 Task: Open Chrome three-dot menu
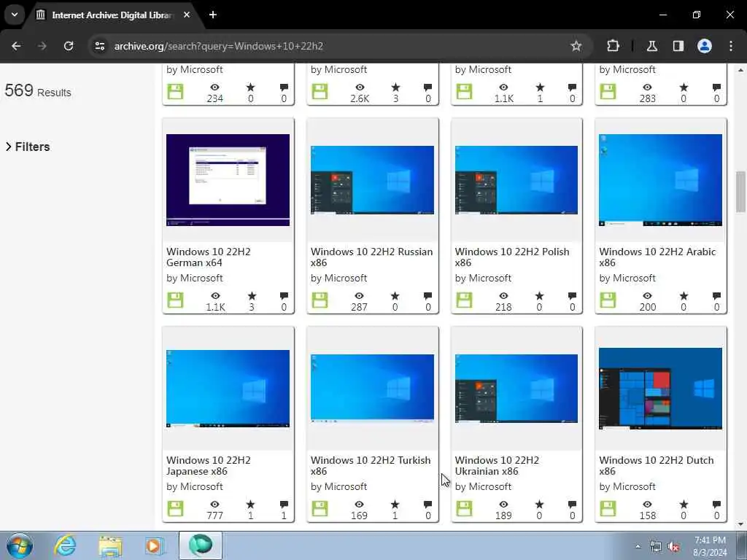point(730,46)
